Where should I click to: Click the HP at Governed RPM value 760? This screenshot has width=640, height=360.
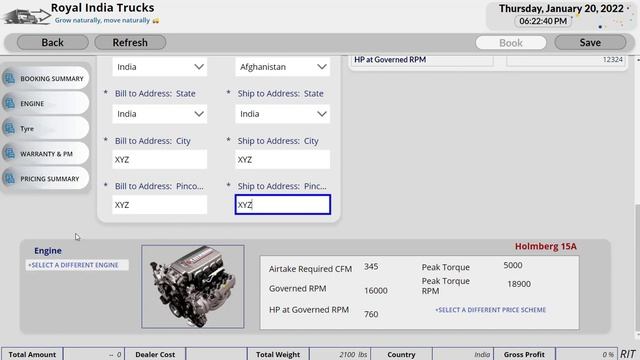[x=371, y=314]
